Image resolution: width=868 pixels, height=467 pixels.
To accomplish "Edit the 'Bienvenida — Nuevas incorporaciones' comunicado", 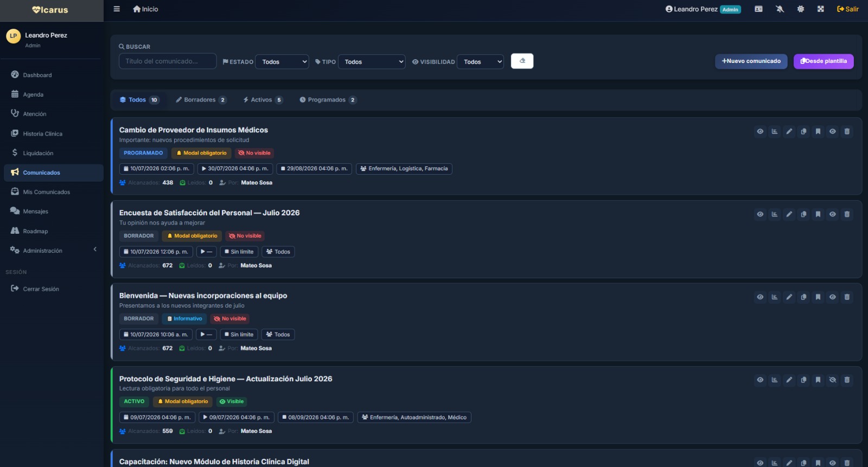I will coord(789,297).
